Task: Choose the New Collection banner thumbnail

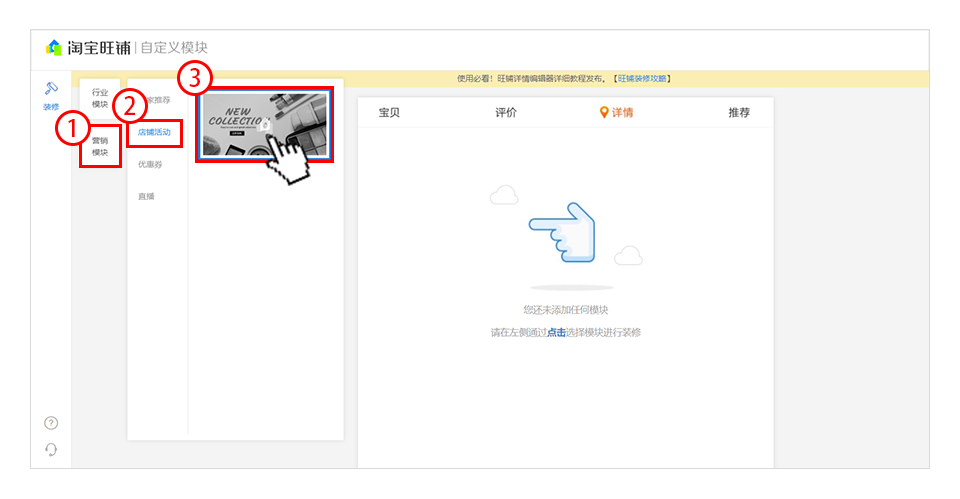Action: click(x=264, y=125)
